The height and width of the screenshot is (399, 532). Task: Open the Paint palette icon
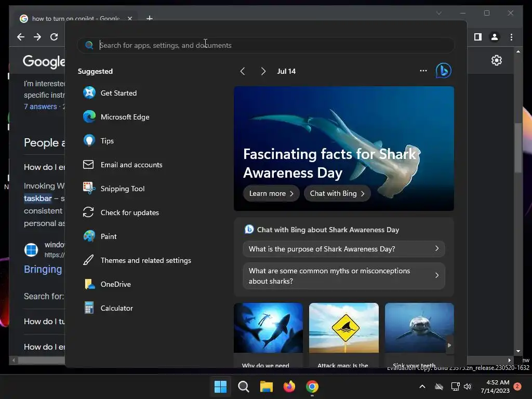tap(89, 236)
